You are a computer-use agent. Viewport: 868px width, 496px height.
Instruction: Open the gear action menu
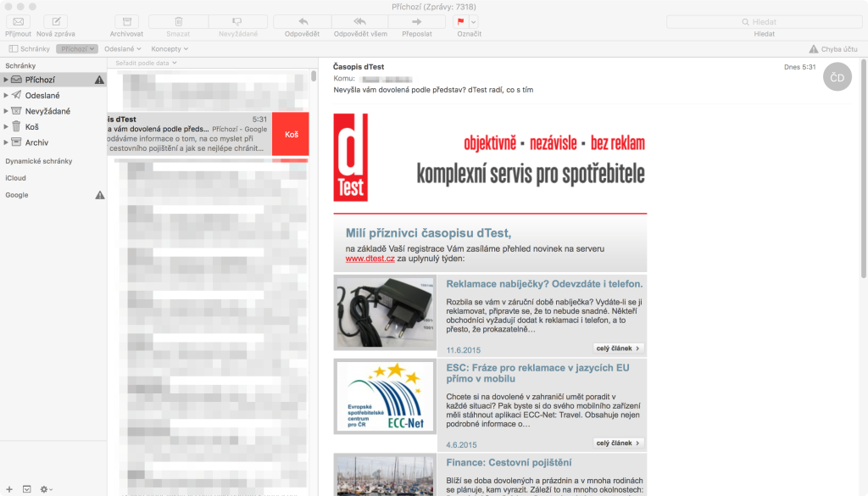[x=46, y=489]
